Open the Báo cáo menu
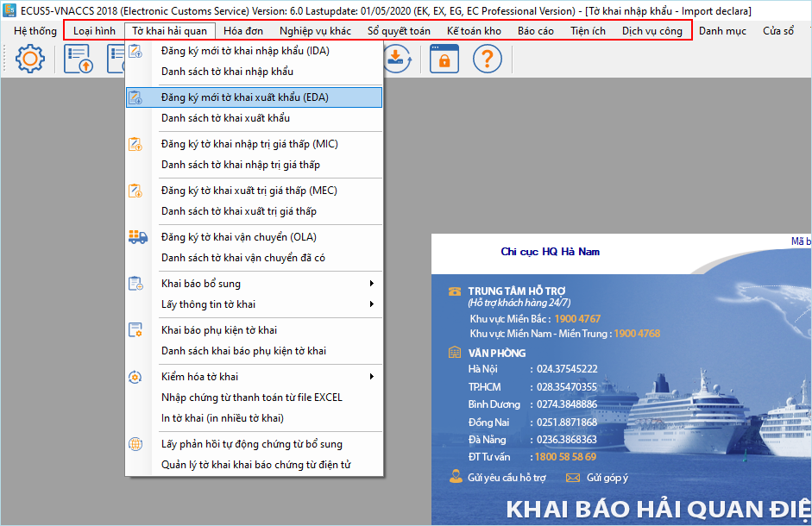The width and height of the screenshot is (812, 526). (536, 31)
